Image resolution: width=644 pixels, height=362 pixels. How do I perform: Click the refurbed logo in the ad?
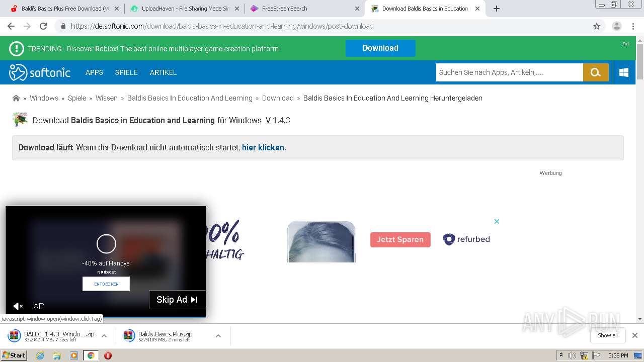point(466,239)
